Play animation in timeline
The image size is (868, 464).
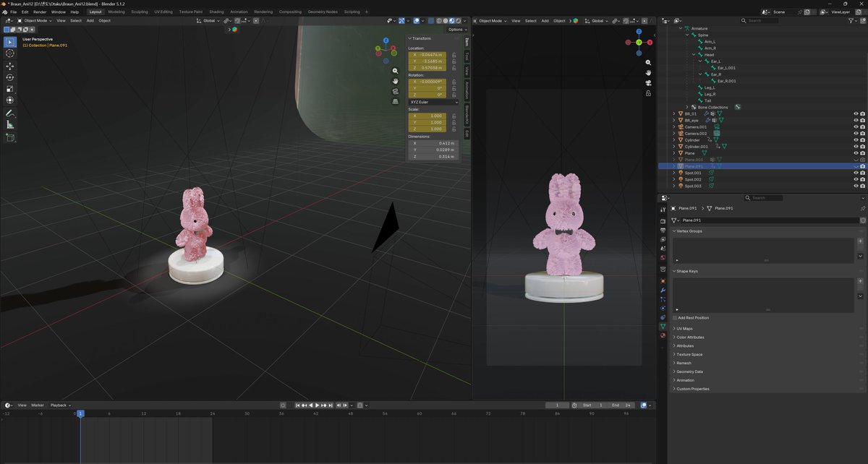[x=317, y=405]
